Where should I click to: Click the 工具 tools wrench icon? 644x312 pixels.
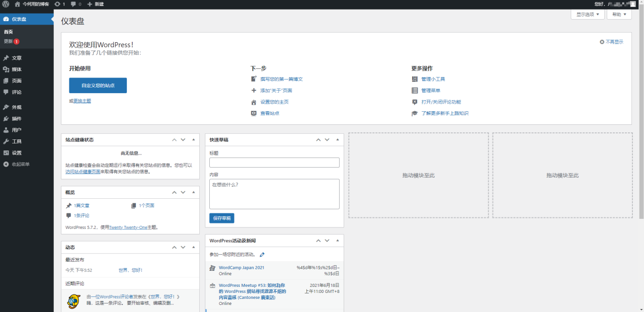click(6, 141)
